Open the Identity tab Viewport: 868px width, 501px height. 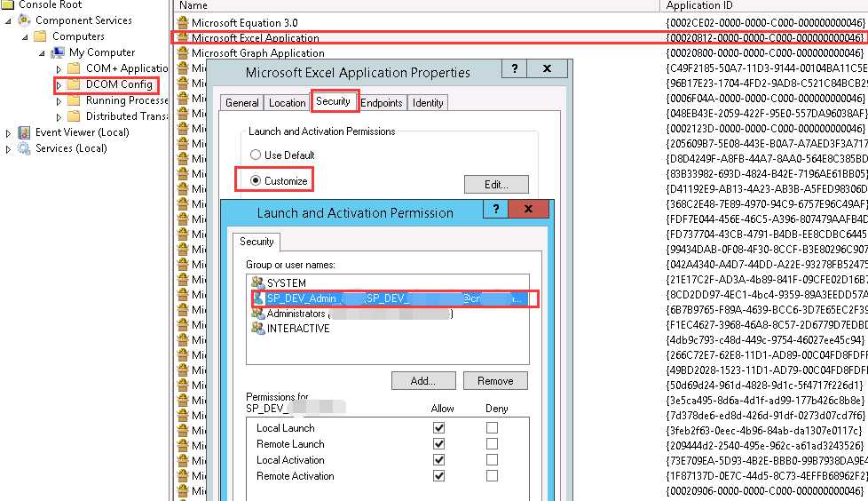428,102
